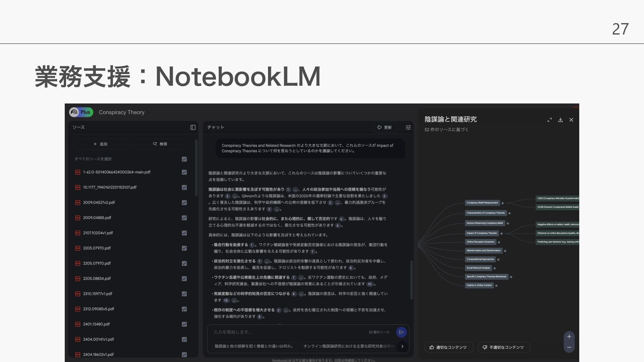Click the chat send arrow button
Image resolution: width=644 pixels, height=362 pixels.
tap(401, 332)
